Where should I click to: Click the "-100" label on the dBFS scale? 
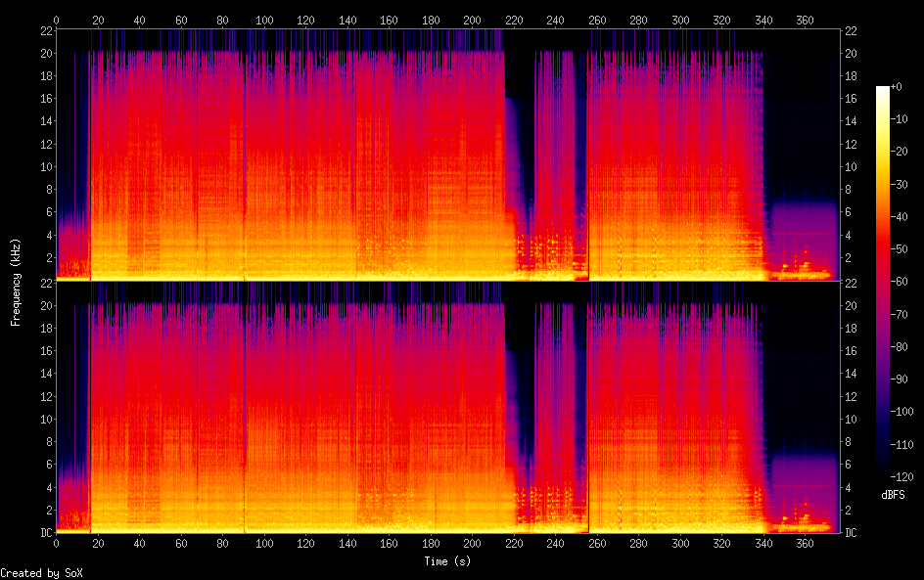(x=901, y=412)
